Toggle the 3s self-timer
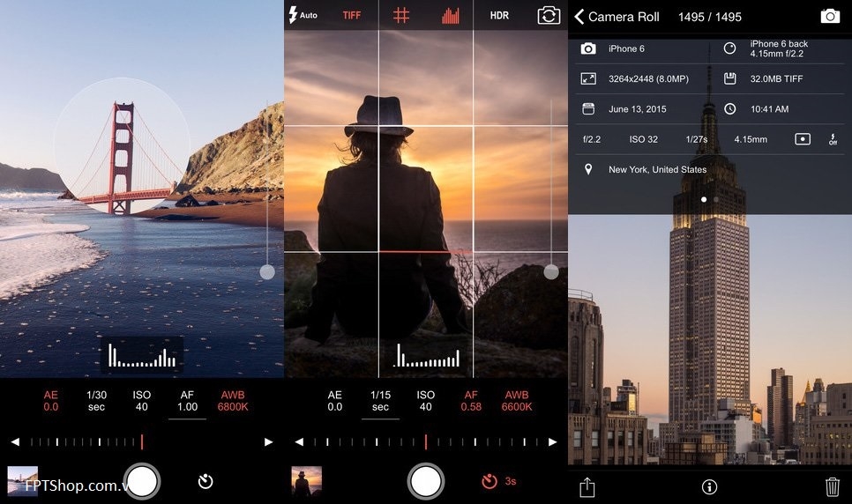 point(498,481)
